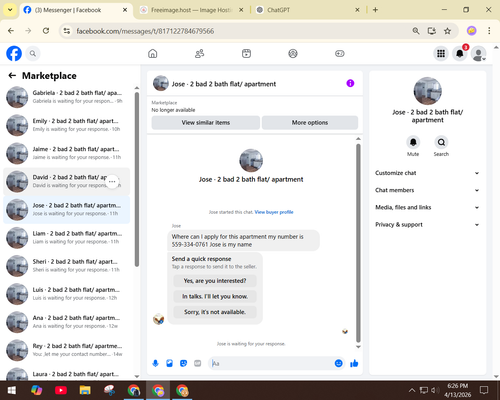Reply 'Yes, are you interested?'
The height and width of the screenshot is (400, 500).
pos(215,281)
